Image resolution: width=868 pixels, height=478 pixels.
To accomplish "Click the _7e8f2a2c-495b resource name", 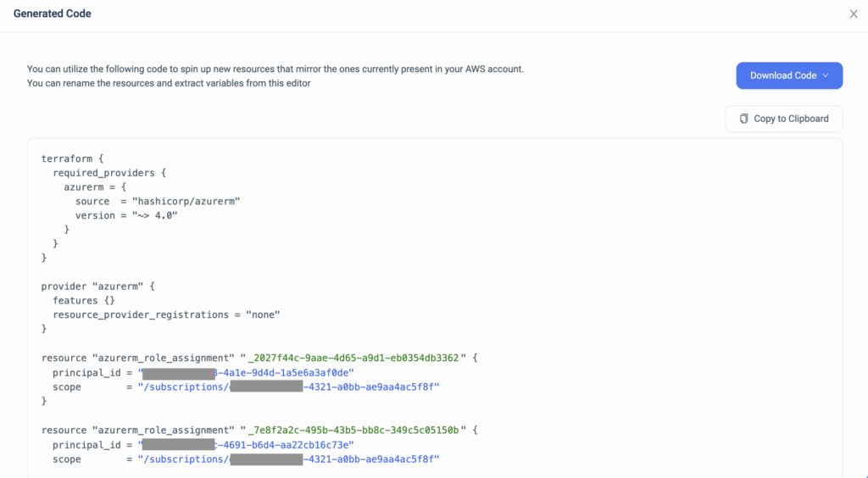I will [353, 430].
